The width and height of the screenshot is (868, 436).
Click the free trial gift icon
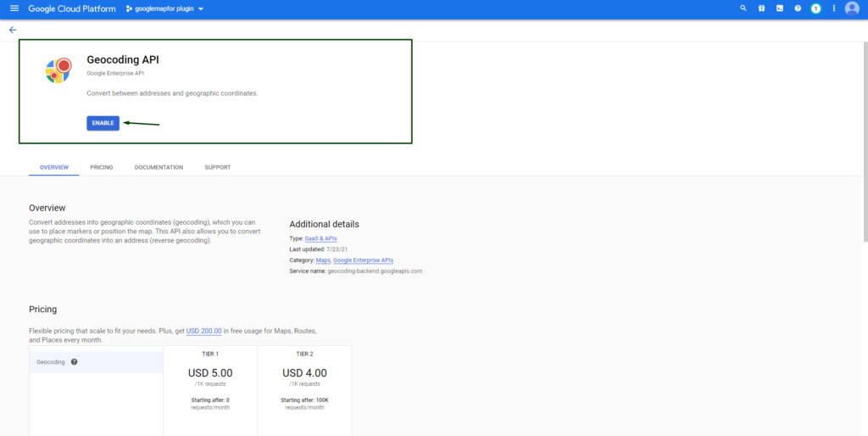coord(761,8)
